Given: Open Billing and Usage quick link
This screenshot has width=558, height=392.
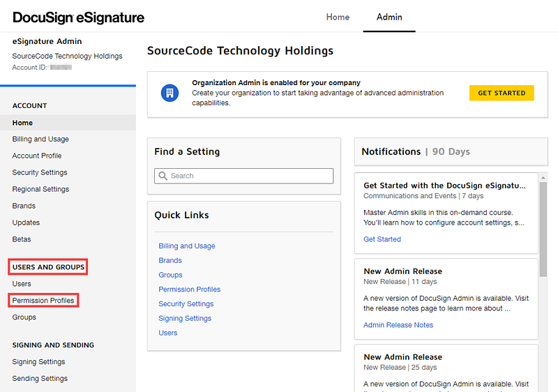Looking at the screenshot, I should pyautogui.click(x=187, y=246).
